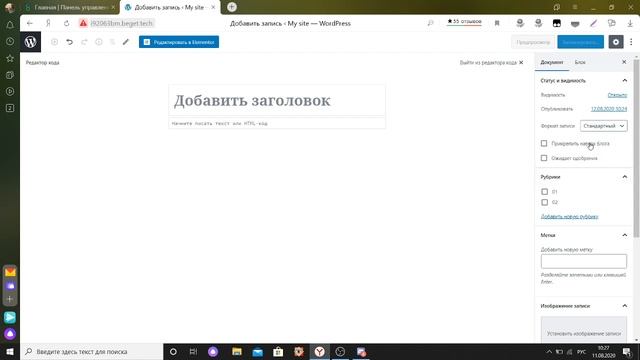The height and width of the screenshot is (360, 640).
Task: Click the visibility 'Открыто' link
Action: tap(617, 95)
